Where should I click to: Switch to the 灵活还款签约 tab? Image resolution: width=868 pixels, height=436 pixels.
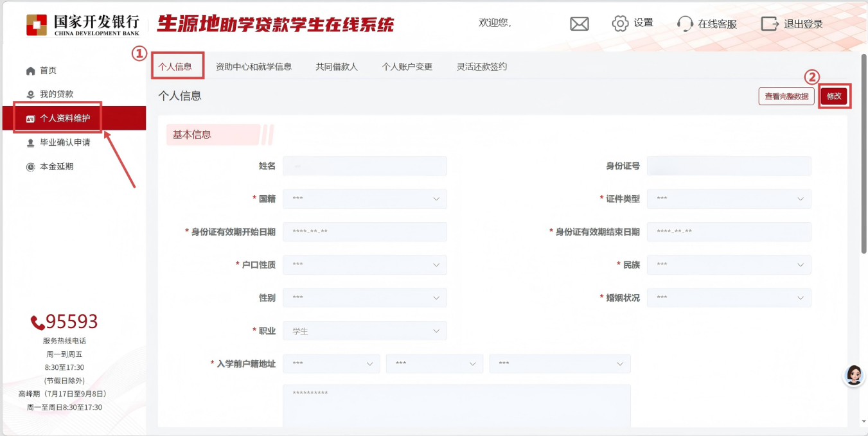pos(482,66)
